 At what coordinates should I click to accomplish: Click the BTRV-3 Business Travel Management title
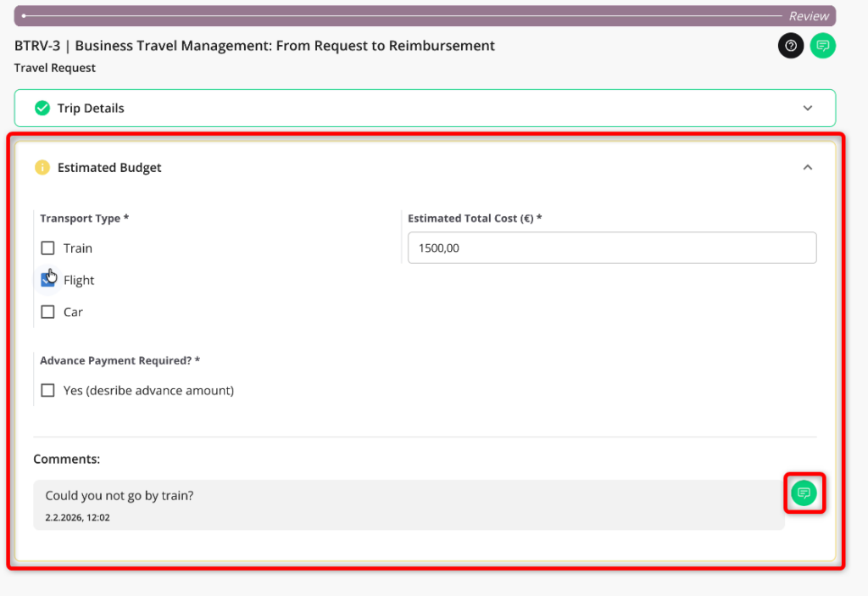coord(254,46)
